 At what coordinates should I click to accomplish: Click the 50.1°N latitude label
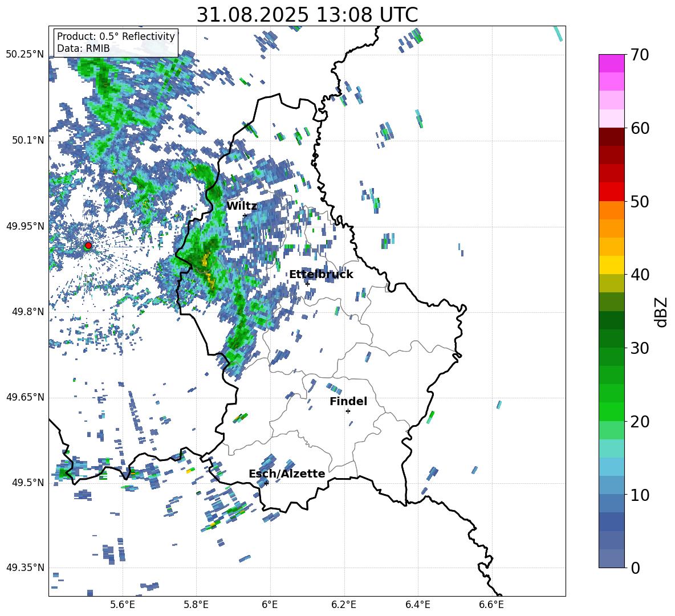27,140
